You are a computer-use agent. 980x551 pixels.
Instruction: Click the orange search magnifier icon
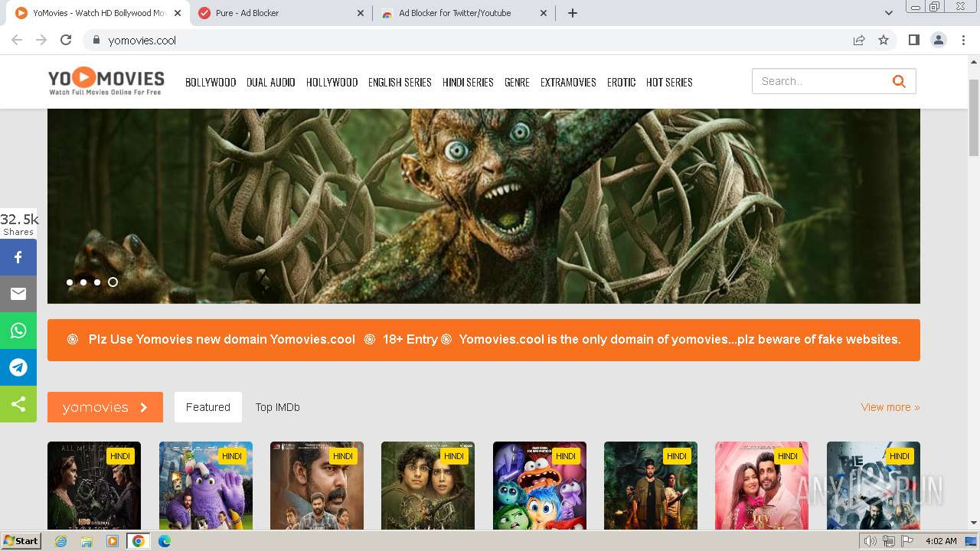(899, 81)
